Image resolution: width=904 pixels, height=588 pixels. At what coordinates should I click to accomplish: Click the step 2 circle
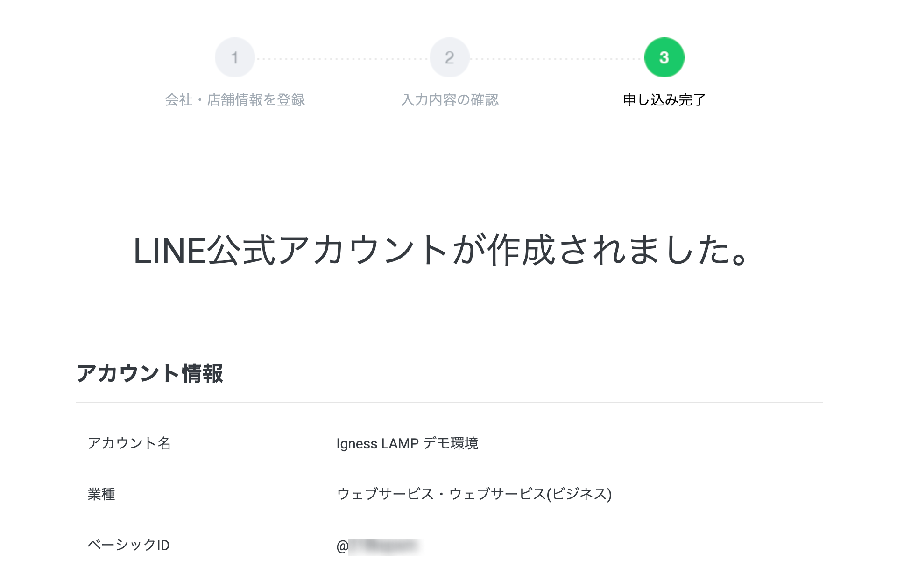pos(449,57)
